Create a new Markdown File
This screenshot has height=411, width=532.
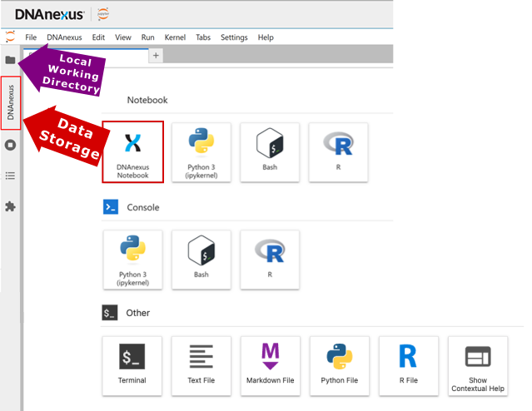pyautogui.click(x=271, y=366)
